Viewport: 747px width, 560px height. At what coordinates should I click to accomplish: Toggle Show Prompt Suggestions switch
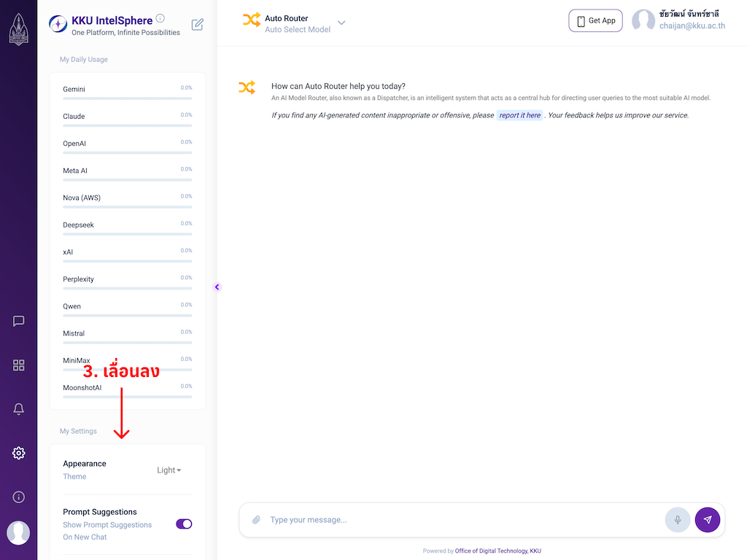pos(184,524)
